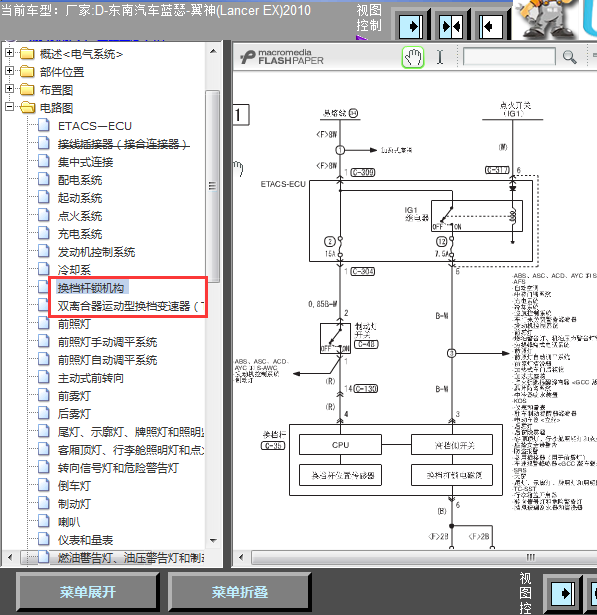Screen dimensions: 597x615
Task: Open the ETACS—ECU circuit diagram
Action: 95,126
